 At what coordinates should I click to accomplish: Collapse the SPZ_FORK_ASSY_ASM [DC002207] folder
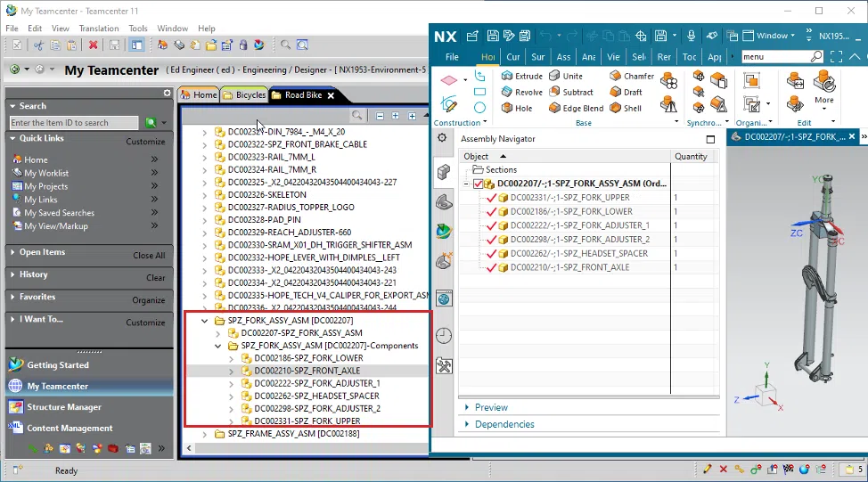205,321
